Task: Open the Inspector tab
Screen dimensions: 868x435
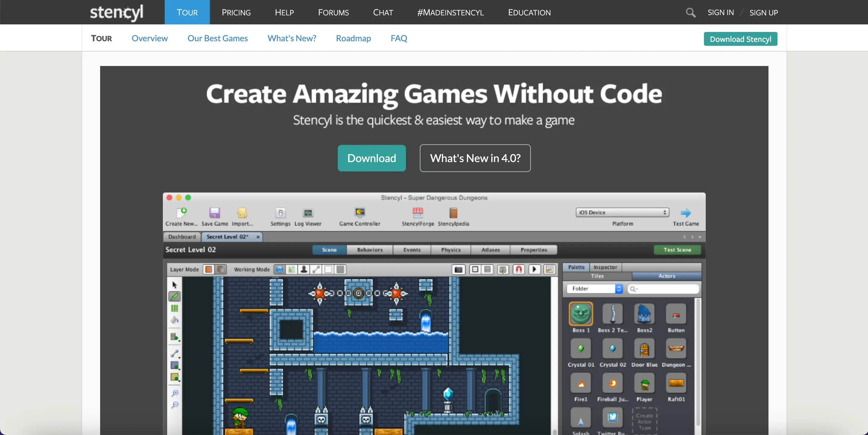Action: [x=605, y=267]
